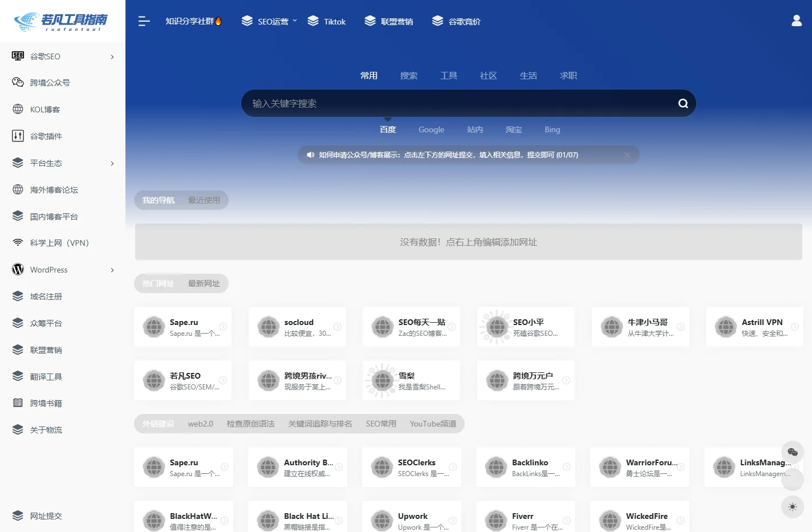Switch to 最新网址 tab
This screenshot has width=812, height=532.
click(x=204, y=283)
